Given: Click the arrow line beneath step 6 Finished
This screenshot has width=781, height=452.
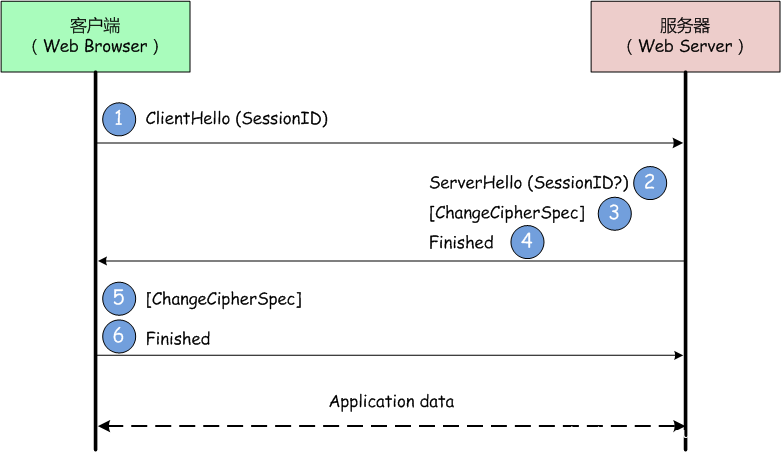Looking at the screenshot, I should coord(391,355).
